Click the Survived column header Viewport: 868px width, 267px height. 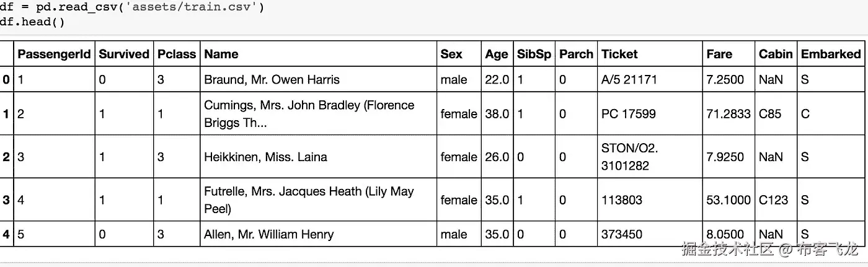pos(124,54)
